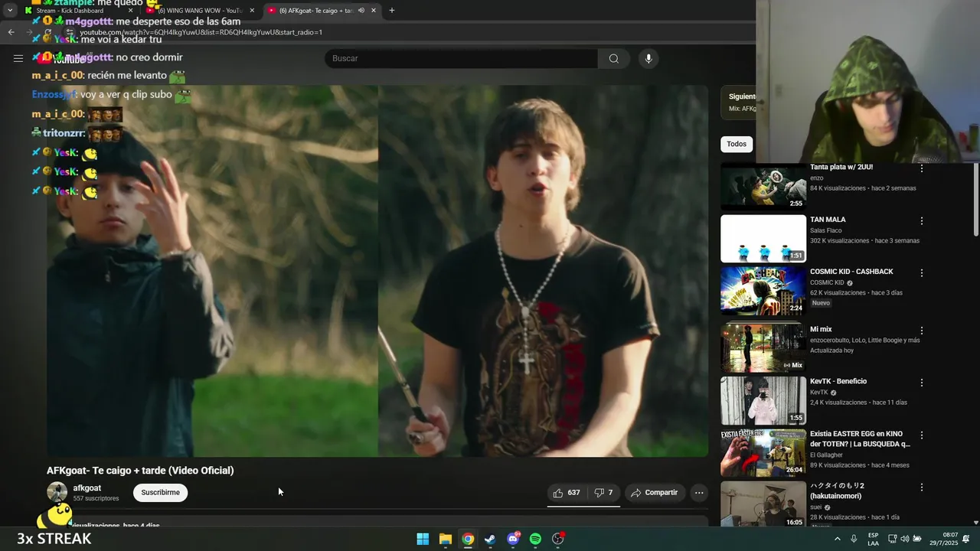
Task: Open Steam from the taskbar
Action: point(490,539)
